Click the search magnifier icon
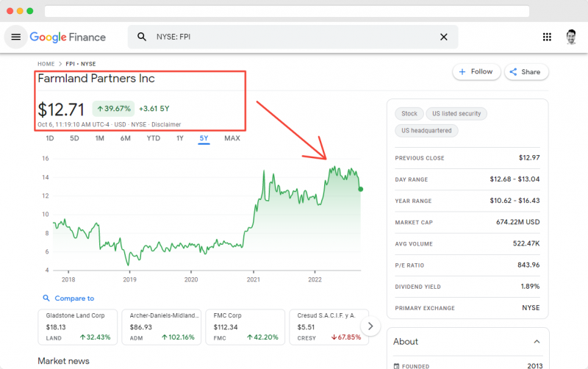 pos(141,37)
